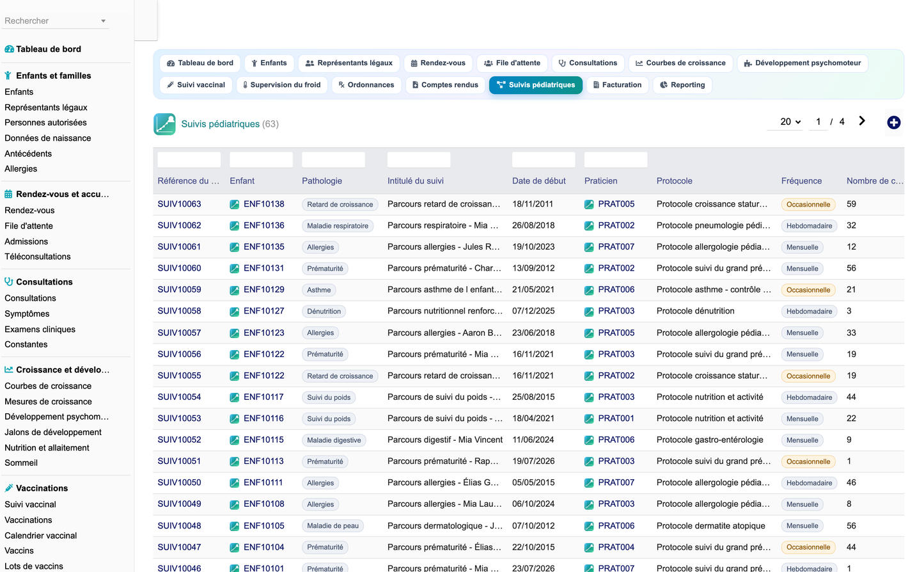
Task: Click the icon beside ENF10136
Action: pos(235,226)
